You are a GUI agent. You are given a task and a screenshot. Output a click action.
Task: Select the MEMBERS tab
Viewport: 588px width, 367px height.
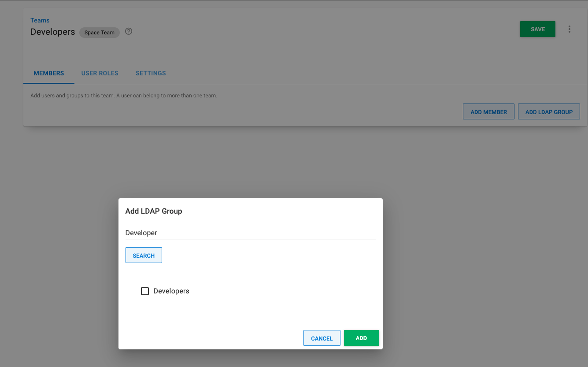[x=48, y=73]
